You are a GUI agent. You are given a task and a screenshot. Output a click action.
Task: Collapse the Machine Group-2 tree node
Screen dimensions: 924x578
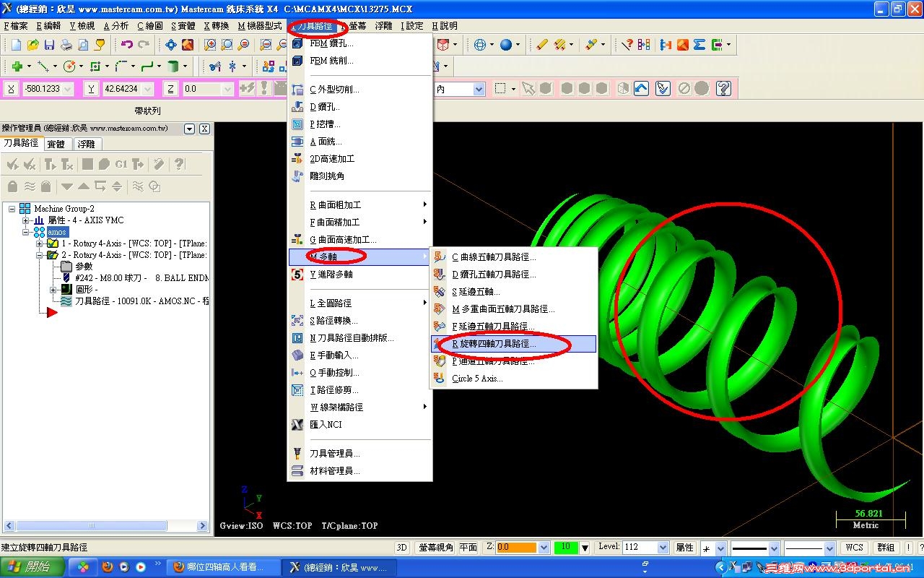(13, 209)
